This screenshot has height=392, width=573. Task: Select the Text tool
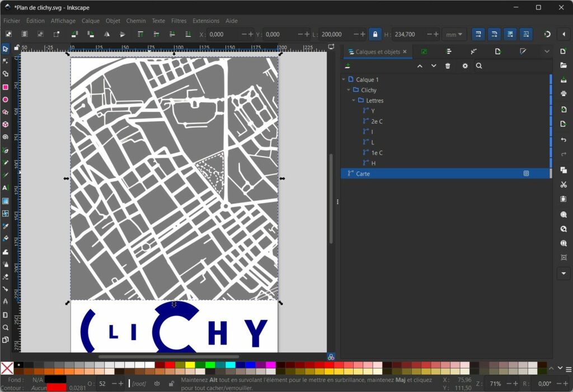click(x=5, y=188)
